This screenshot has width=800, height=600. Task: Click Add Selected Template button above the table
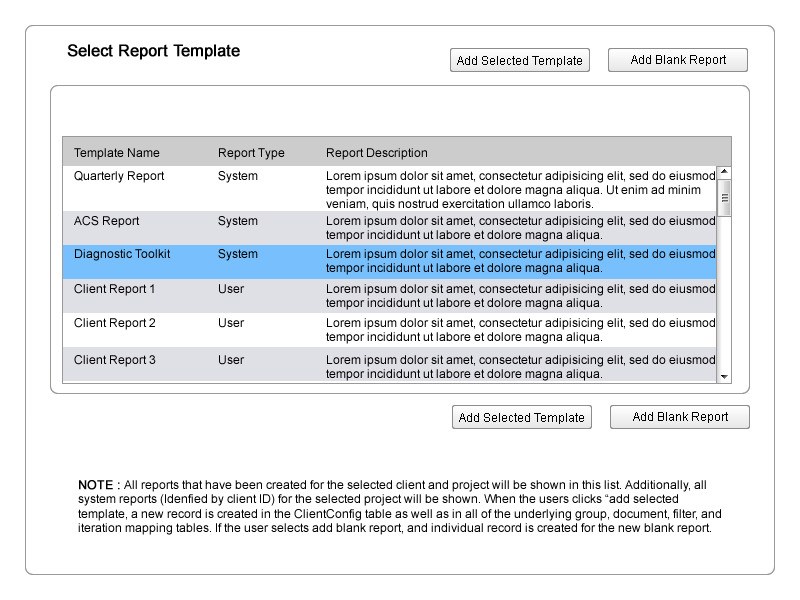coord(519,60)
